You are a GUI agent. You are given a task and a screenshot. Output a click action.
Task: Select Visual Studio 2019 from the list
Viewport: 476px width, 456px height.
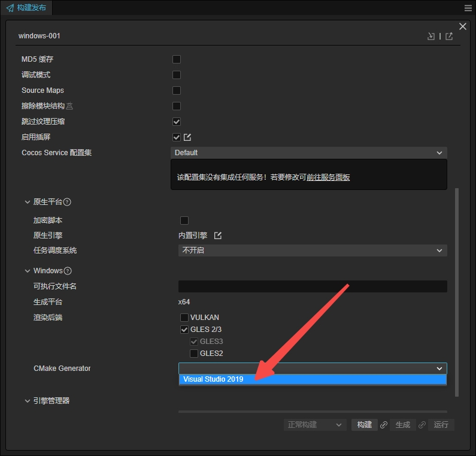click(x=313, y=379)
